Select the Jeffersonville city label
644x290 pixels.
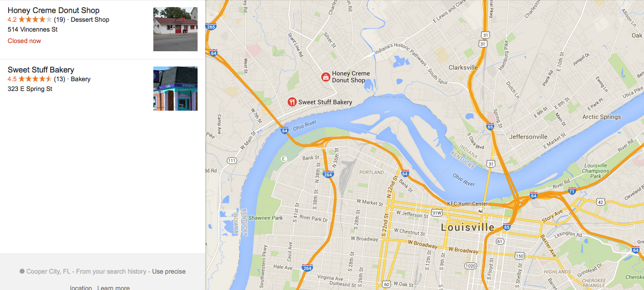(528, 137)
